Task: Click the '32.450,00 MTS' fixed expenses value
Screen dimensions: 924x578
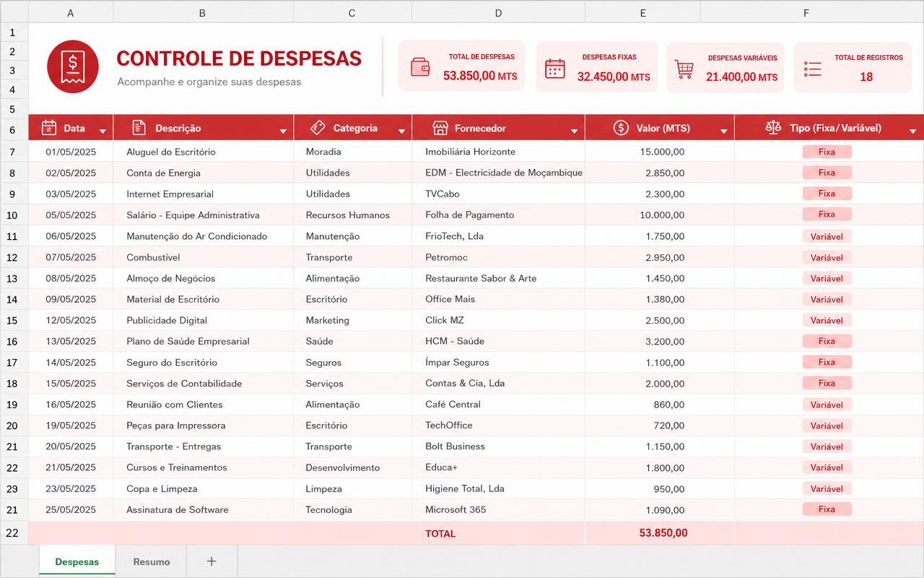Action: [x=614, y=77]
